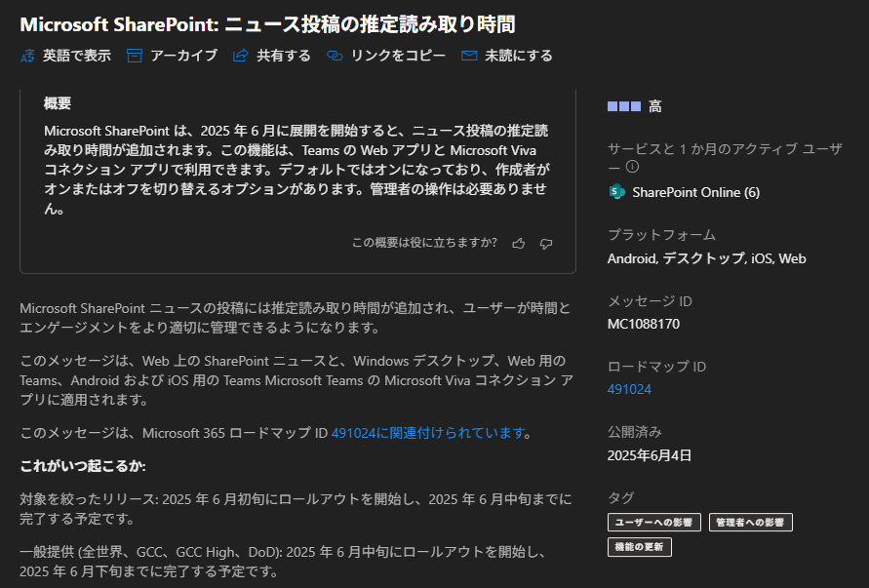Choose アーカイブ to archive the message

pyautogui.click(x=184, y=56)
